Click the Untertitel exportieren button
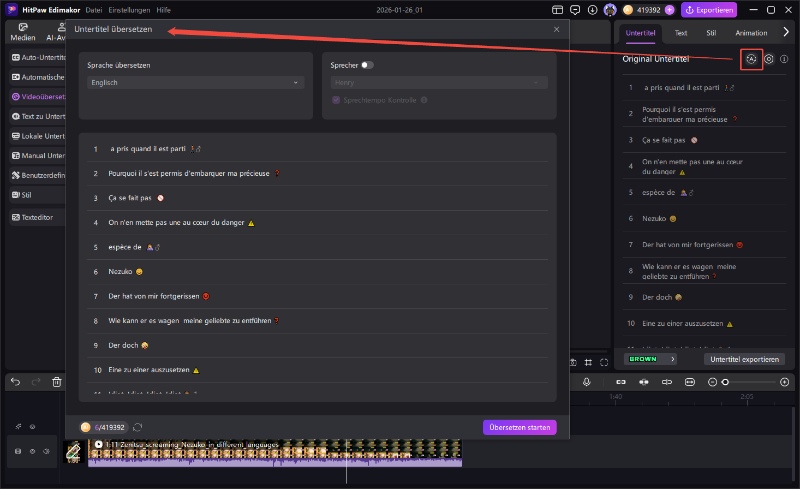 (744, 359)
